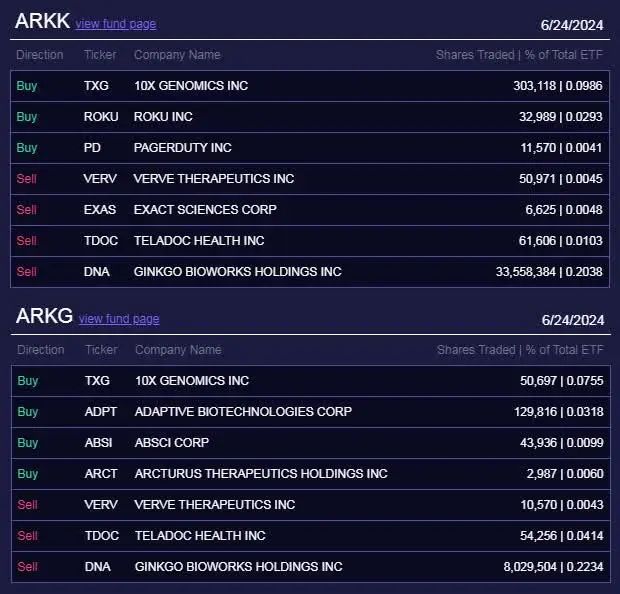The width and height of the screenshot is (620, 594).
Task: Click the ARKG Company Name column header
Action: point(178,350)
